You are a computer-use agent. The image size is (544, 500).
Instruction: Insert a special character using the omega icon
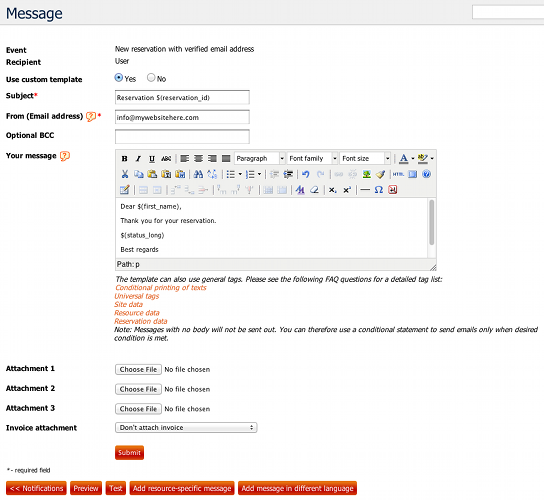[x=379, y=190]
